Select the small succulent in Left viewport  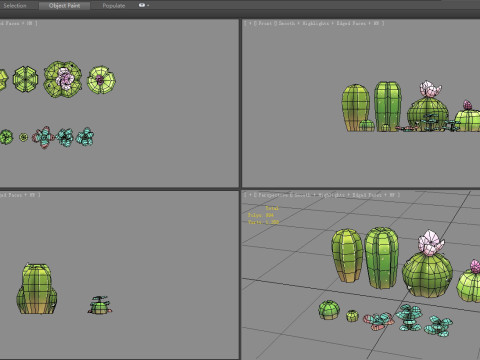100,305
